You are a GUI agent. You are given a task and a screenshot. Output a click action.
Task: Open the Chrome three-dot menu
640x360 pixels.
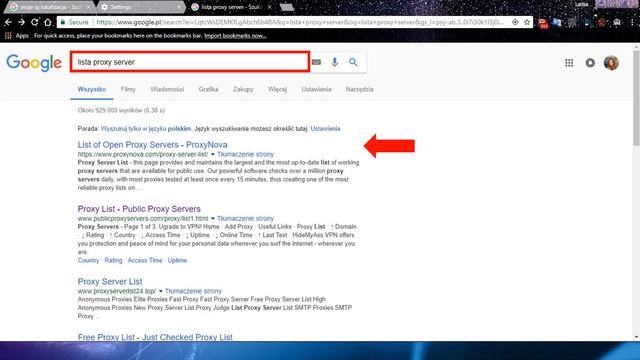click(632, 22)
